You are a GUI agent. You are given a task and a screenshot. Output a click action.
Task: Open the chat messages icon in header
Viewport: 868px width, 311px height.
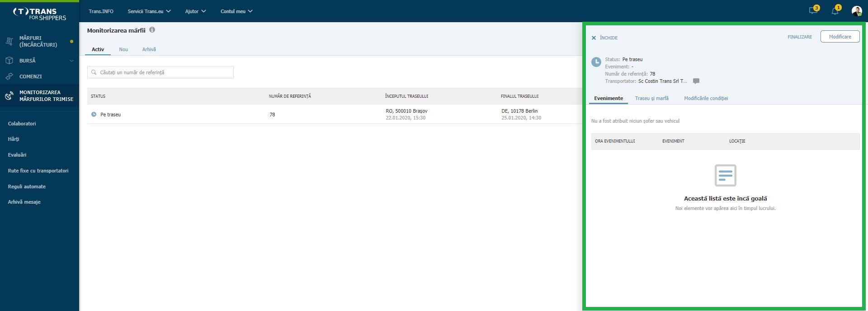tap(813, 11)
